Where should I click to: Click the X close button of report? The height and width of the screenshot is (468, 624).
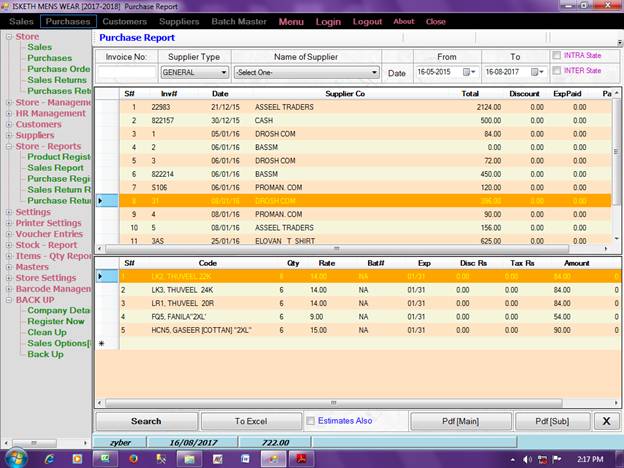pyautogui.click(x=606, y=421)
